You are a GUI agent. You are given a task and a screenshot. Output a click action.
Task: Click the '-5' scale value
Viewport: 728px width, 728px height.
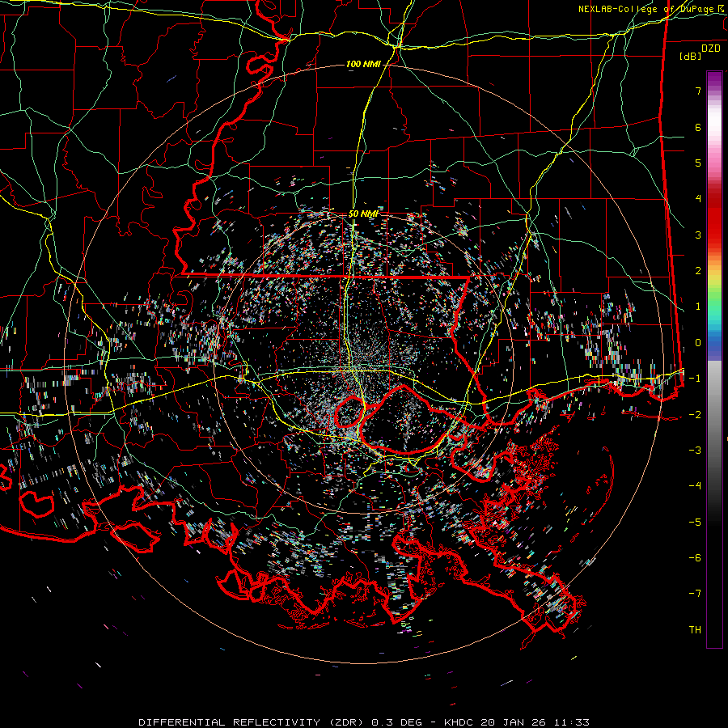pyautogui.click(x=695, y=523)
